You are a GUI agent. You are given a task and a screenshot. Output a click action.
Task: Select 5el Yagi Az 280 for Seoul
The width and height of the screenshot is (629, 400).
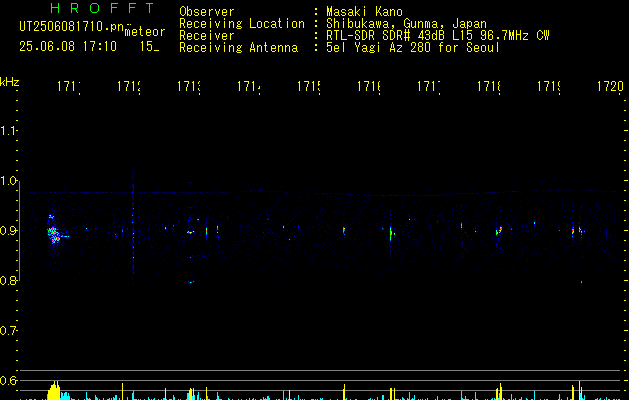pos(413,48)
